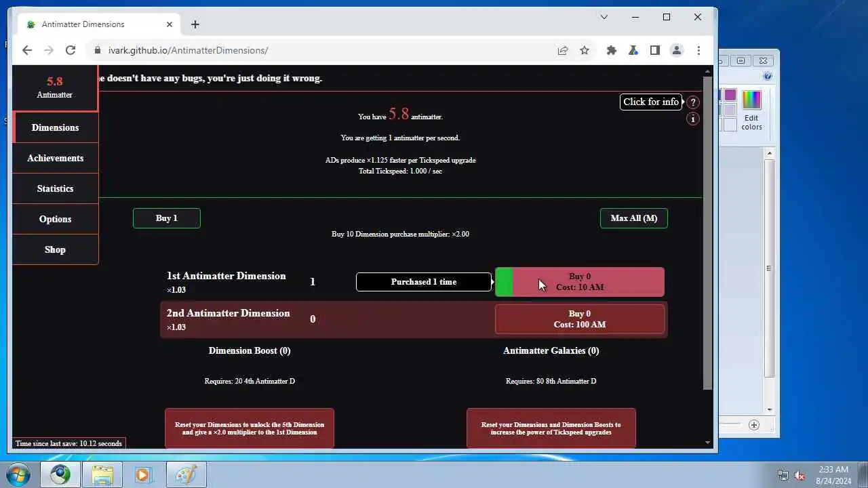Buy the 2nd Antimatter Dimension

tap(580, 319)
